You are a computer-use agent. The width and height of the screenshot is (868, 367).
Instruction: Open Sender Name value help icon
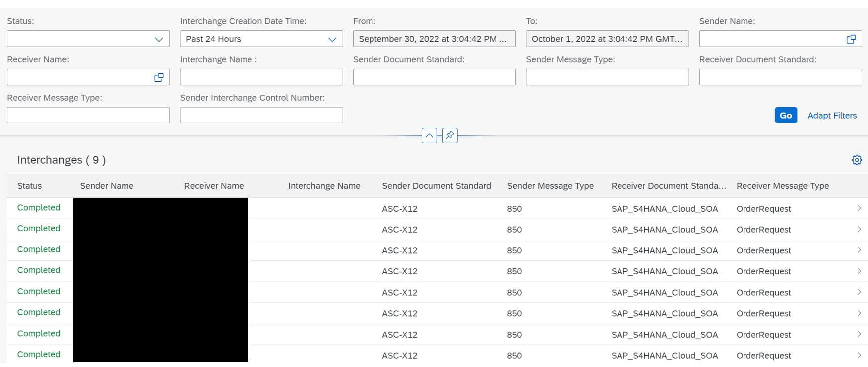[x=851, y=39]
